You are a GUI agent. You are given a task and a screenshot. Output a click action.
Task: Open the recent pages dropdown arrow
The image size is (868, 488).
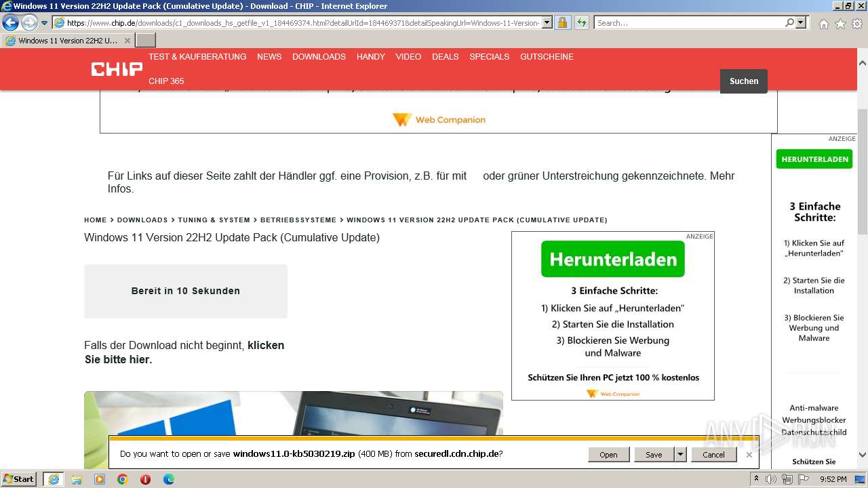pos(44,23)
